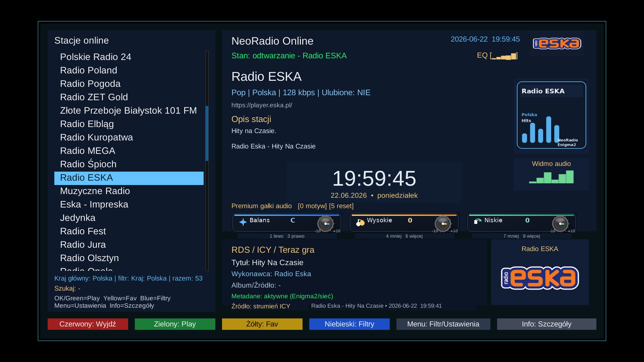644x362 pixels.
Task: Click the station list scrollbar
Action: [207, 161]
